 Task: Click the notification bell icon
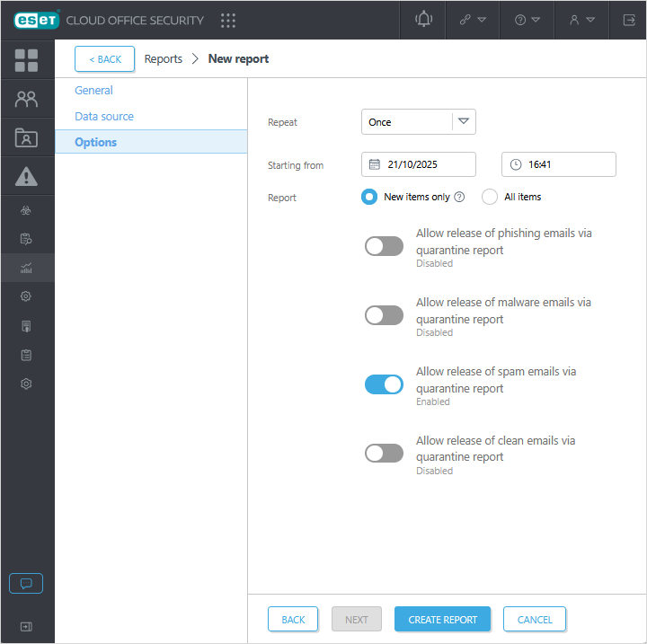click(x=423, y=20)
